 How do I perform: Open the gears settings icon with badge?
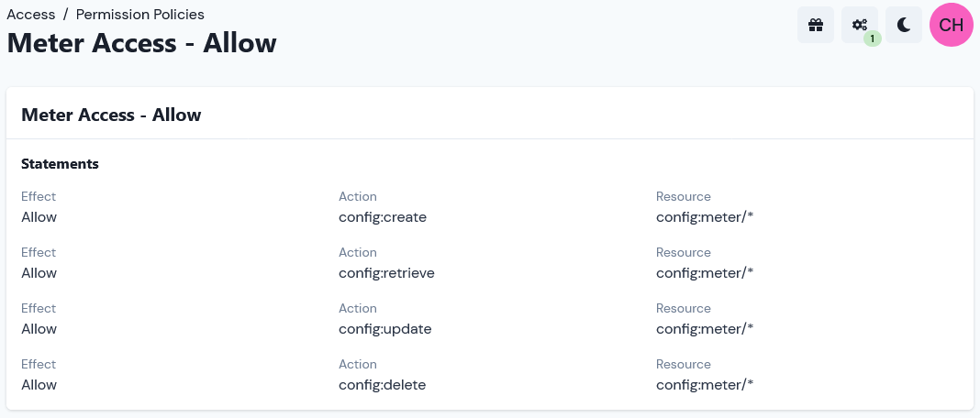pos(860,25)
